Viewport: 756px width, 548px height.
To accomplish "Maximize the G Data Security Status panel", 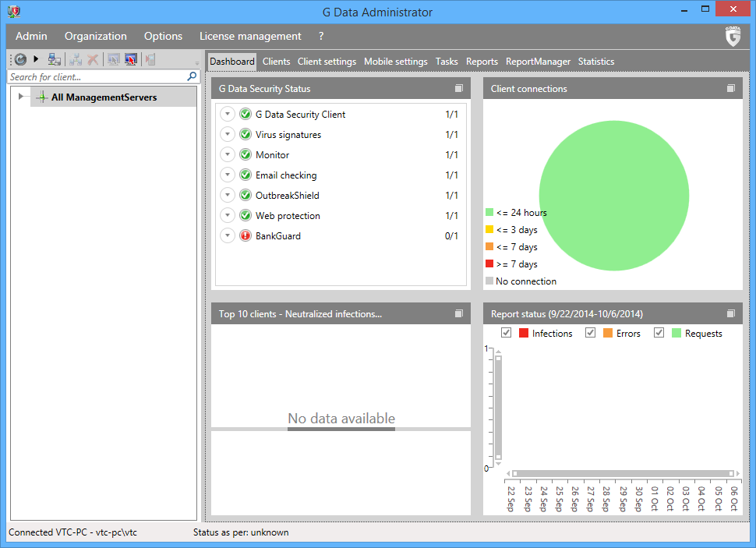I will tap(459, 89).
